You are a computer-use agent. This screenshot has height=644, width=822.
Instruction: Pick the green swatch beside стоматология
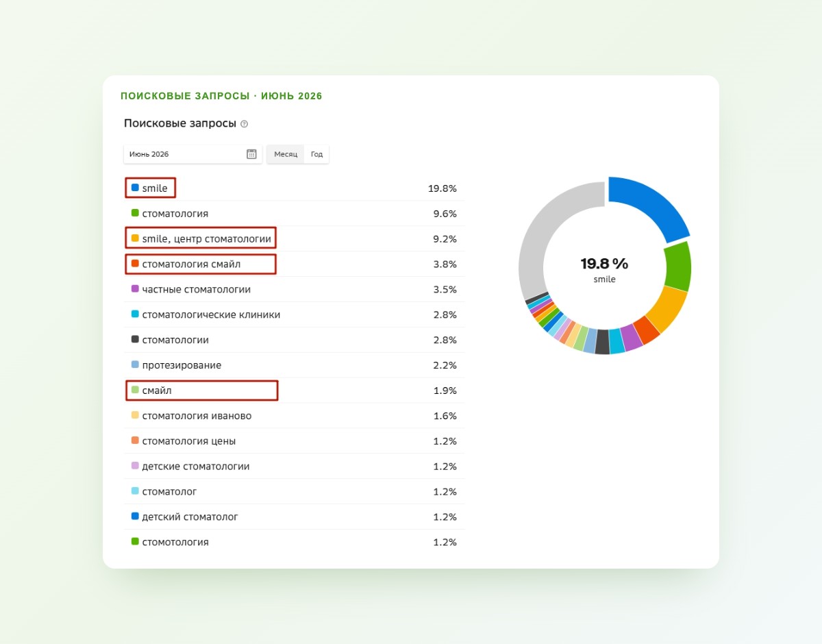click(135, 213)
